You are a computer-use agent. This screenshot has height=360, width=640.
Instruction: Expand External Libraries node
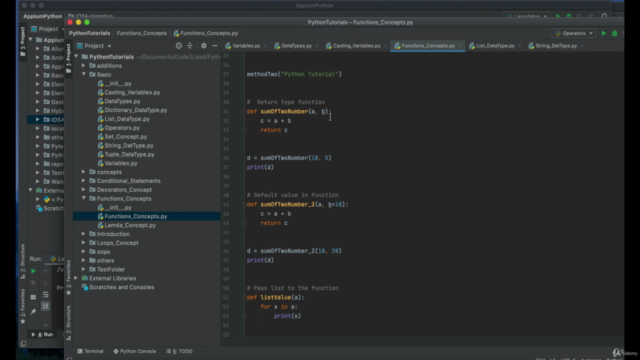pos(76,278)
